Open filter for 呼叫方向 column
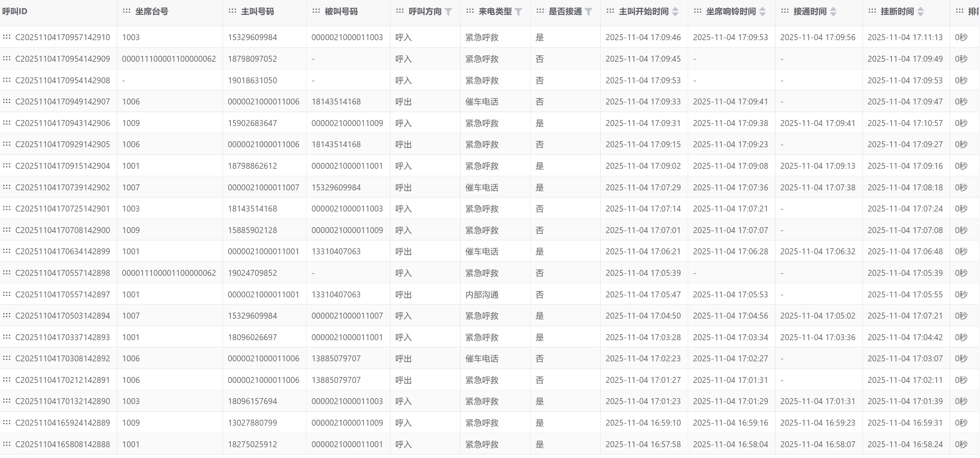This screenshot has height=458, width=980. [448, 12]
